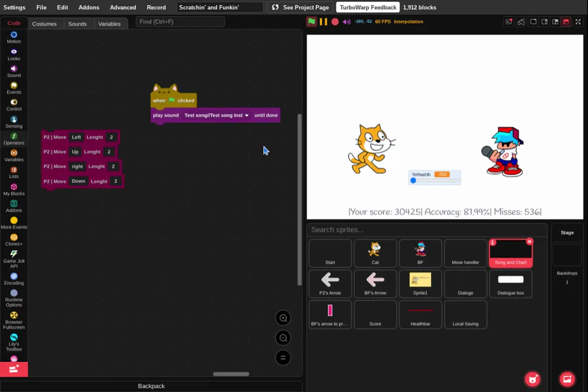
Task: Open the File menu
Action: (x=41, y=7)
